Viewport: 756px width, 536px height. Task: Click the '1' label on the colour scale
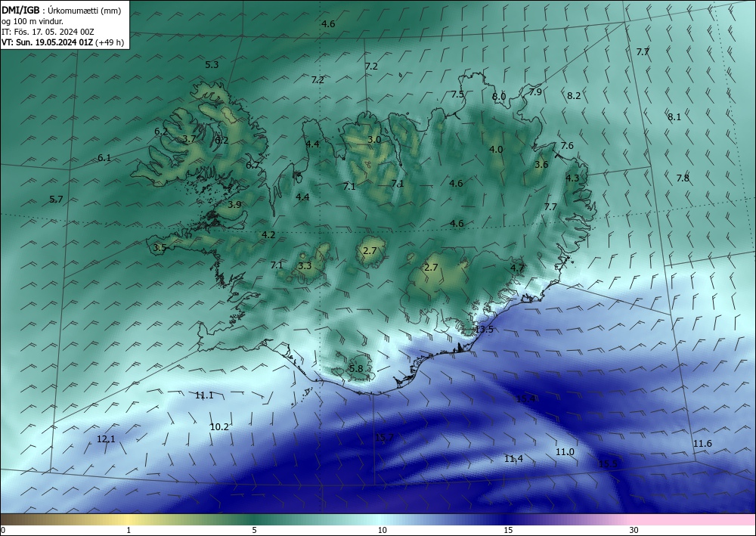pos(129,531)
